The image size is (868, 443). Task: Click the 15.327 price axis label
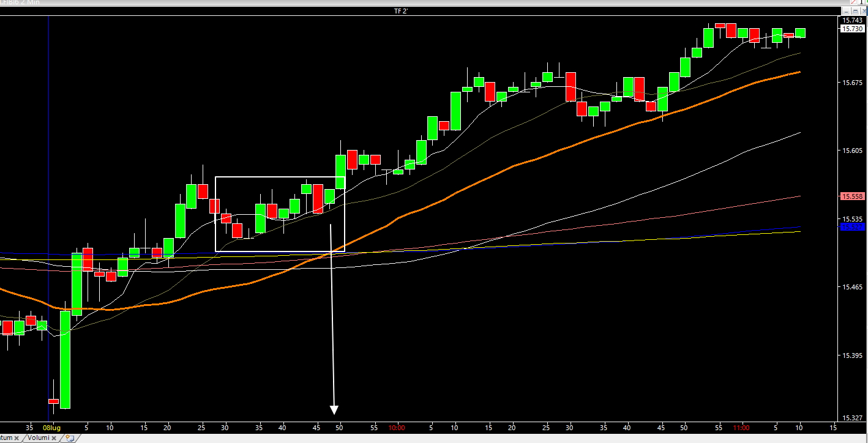(853, 418)
